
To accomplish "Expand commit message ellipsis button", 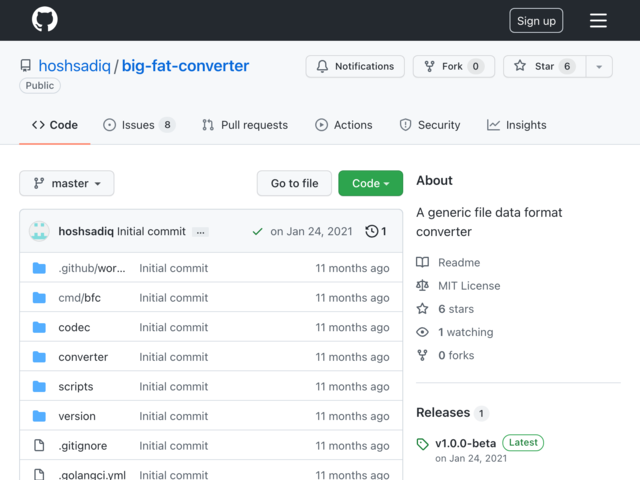I will [200, 232].
